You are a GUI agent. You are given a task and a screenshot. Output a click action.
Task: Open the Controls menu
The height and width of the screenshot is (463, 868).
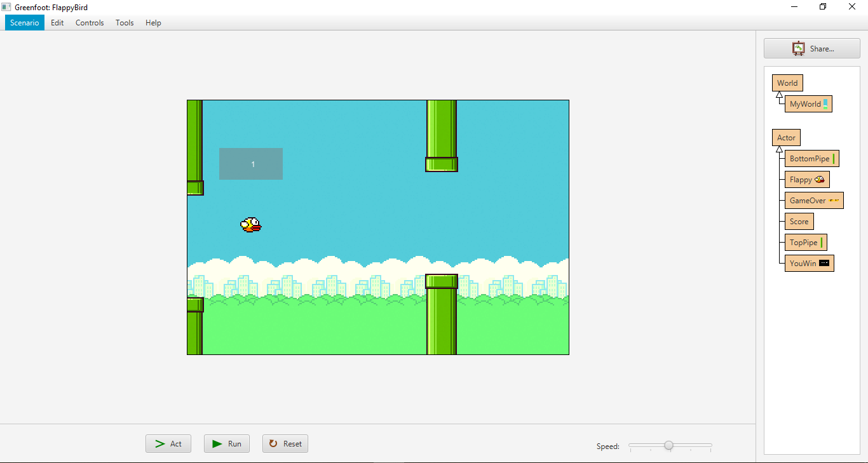click(89, 22)
